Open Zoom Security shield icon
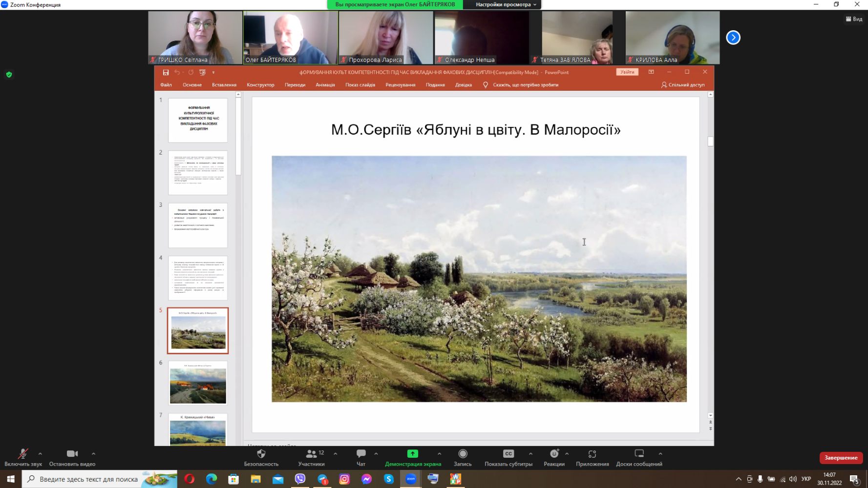This screenshot has width=868, height=488. tap(261, 454)
